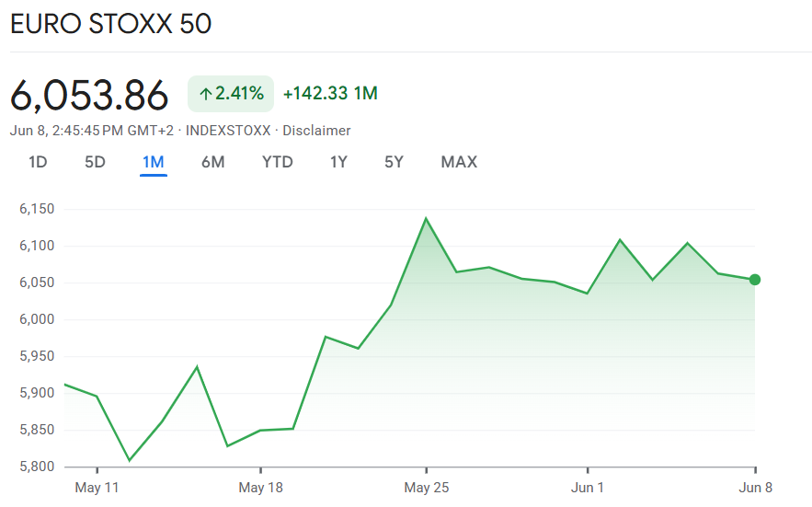Click the 2.41% change badge
The height and width of the screenshot is (507, 812).
[x=231, y=94]
